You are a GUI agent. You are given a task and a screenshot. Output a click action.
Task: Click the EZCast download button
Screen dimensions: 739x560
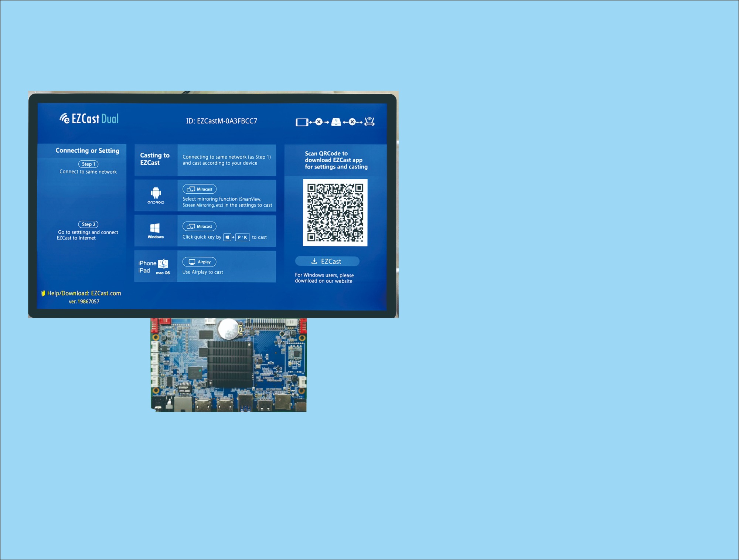tap(327, 261)
